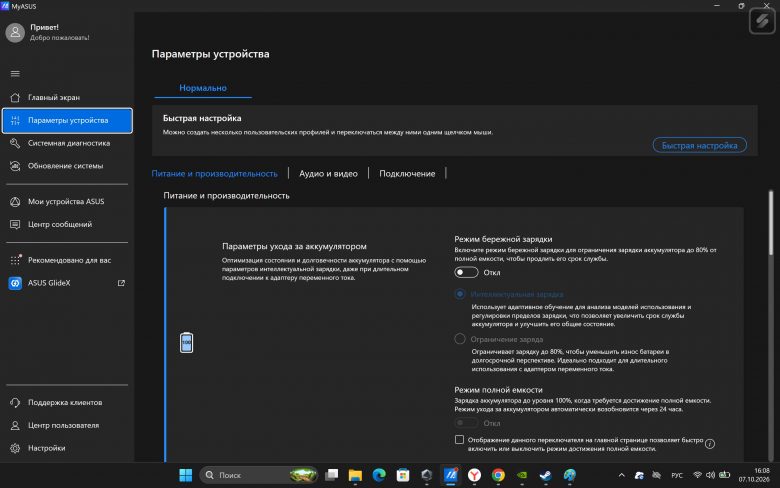
Task: Check the Отображение данного переключателя checkbox
Action: 459,440
